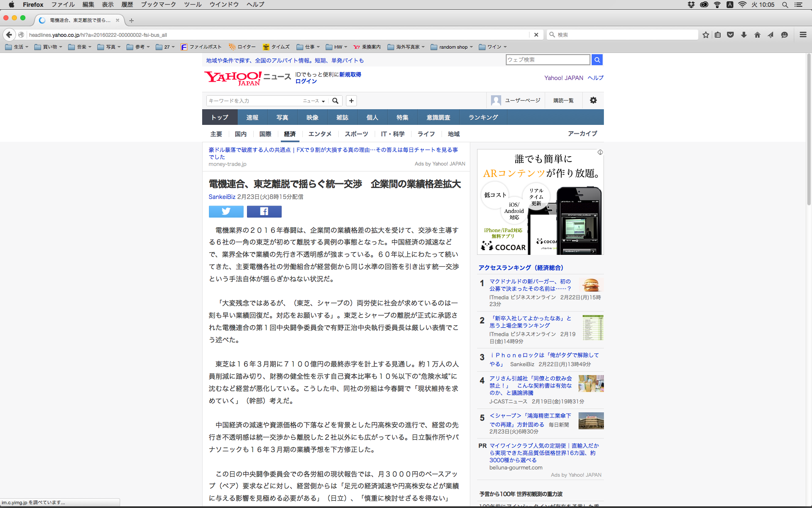
Task: Select the エンタメ category tab
Action: 320,134
